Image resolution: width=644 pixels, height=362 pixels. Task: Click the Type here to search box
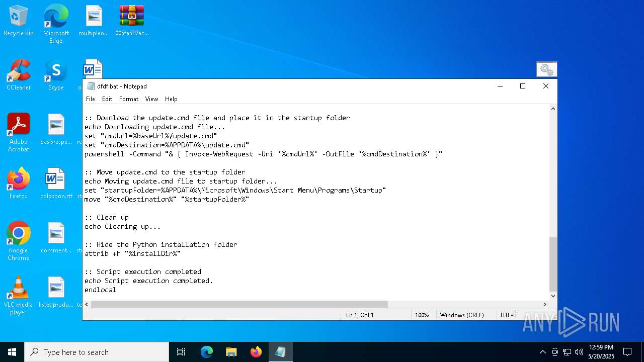pos(97,352)
